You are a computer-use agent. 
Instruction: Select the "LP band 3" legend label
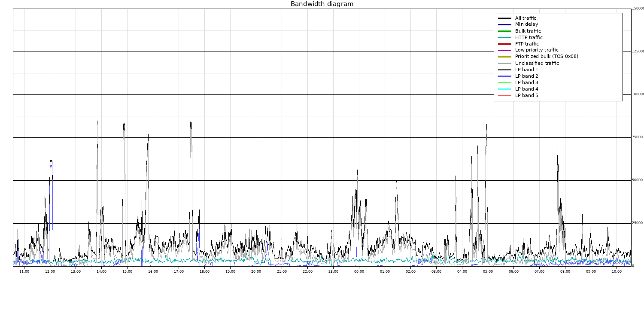tap(526, 82)
